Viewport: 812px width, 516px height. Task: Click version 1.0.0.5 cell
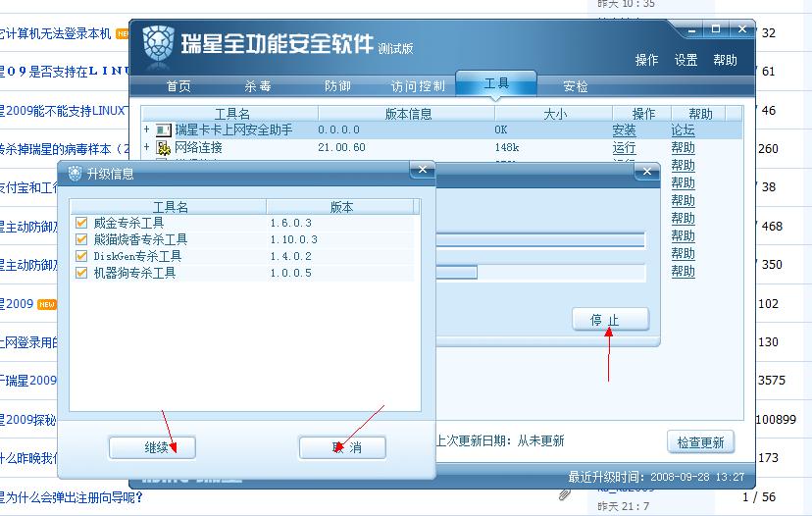tap(291, 273)
